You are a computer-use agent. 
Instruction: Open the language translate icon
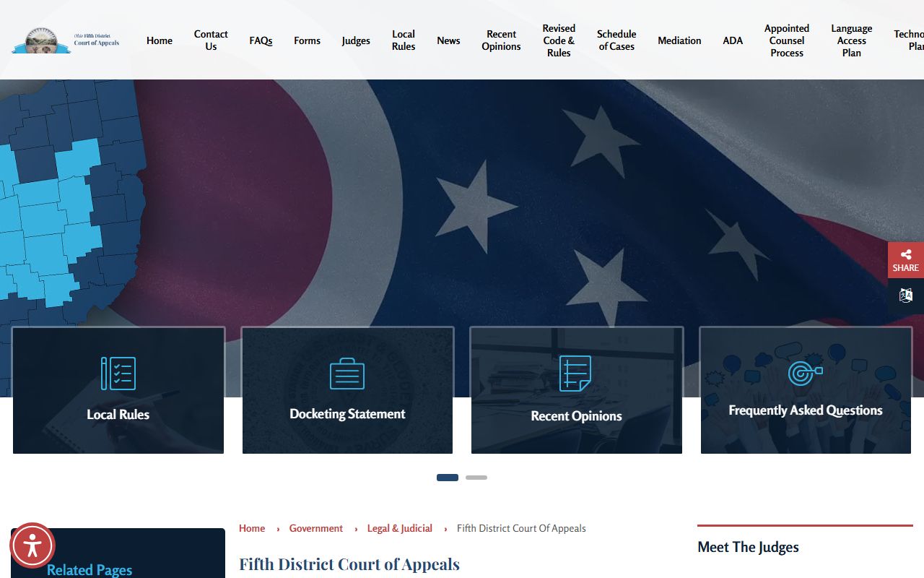click(x=905, y=296)
